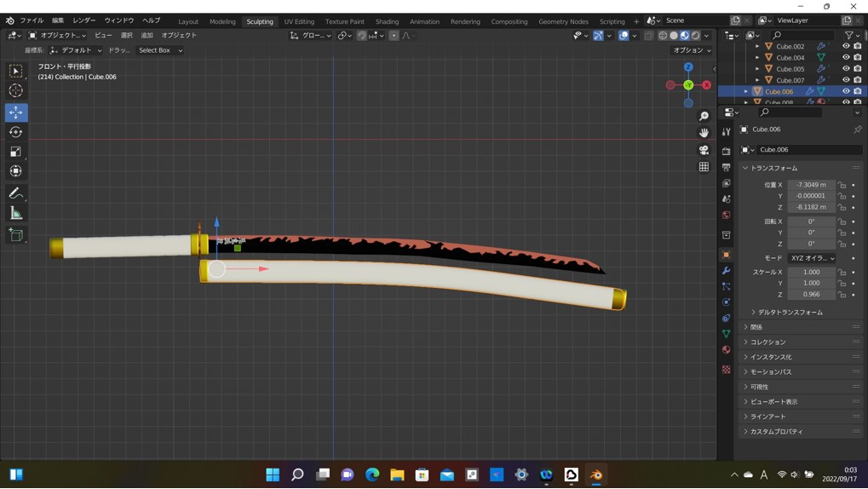
Task: Click the scale Z value field
Action: click(811, 295)
